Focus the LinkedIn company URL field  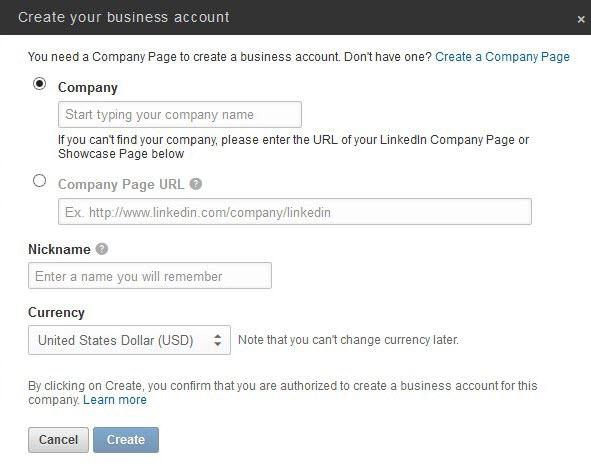click(295, 212)
